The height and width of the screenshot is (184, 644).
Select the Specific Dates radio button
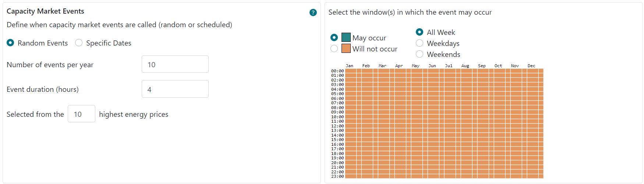pos(79,43)
